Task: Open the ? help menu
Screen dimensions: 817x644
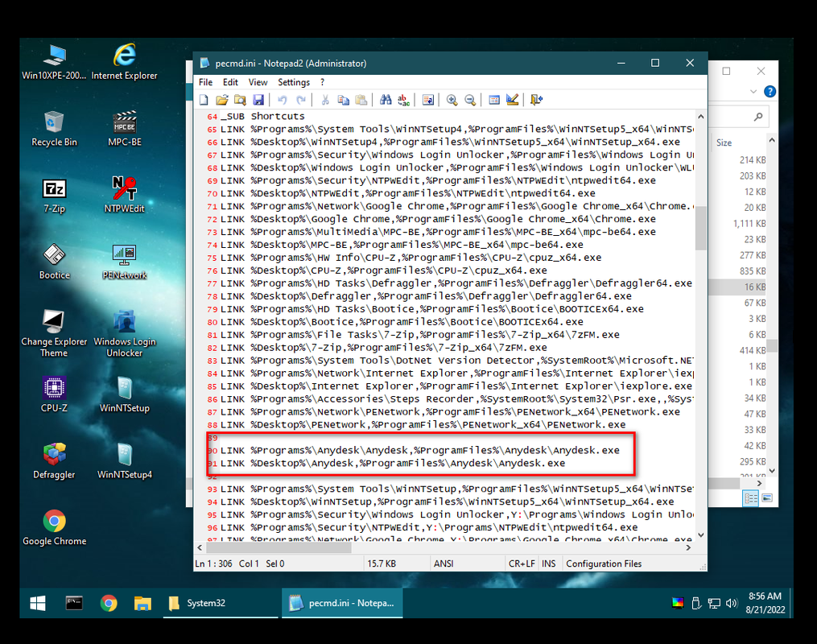Action: click(x=323, y=82)
